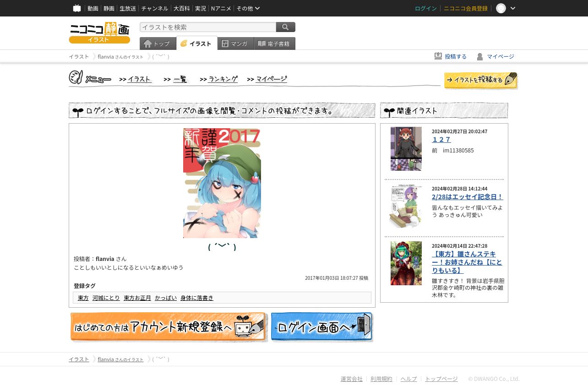The height and width of the screenshot is (391, 588).
Task: Open the user avatar icon in top bar
Action: [x=501, y=8]
